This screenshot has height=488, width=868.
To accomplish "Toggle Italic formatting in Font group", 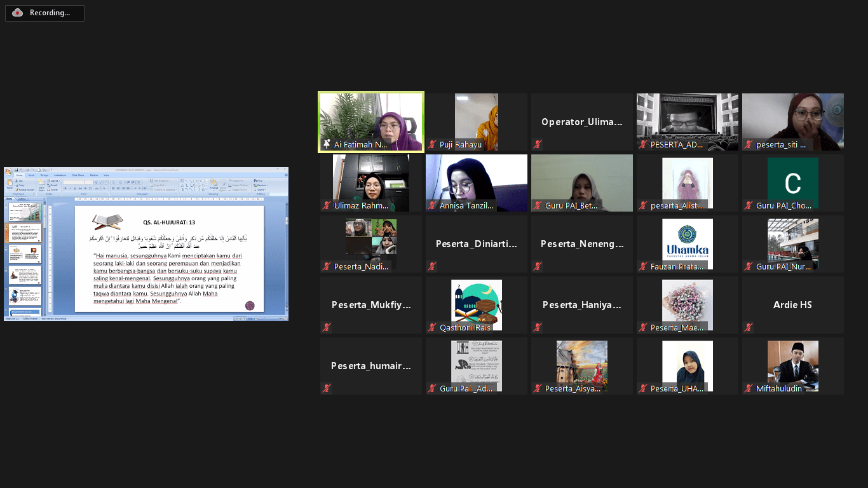I will pyautogui.click(x=69, y=189).
